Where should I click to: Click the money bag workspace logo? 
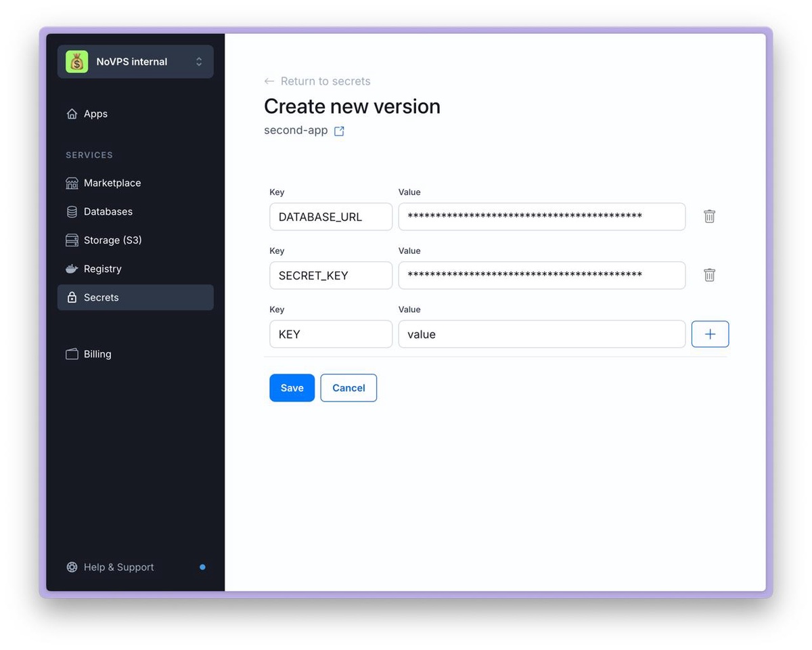[76, 62]
